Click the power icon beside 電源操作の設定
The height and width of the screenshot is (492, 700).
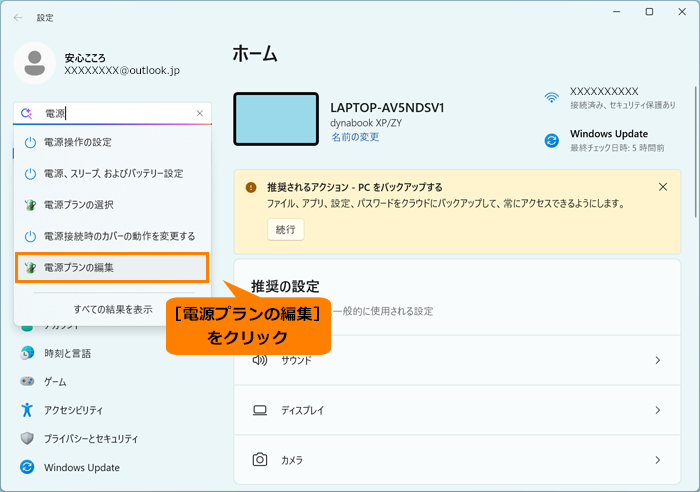click(30, 142)
